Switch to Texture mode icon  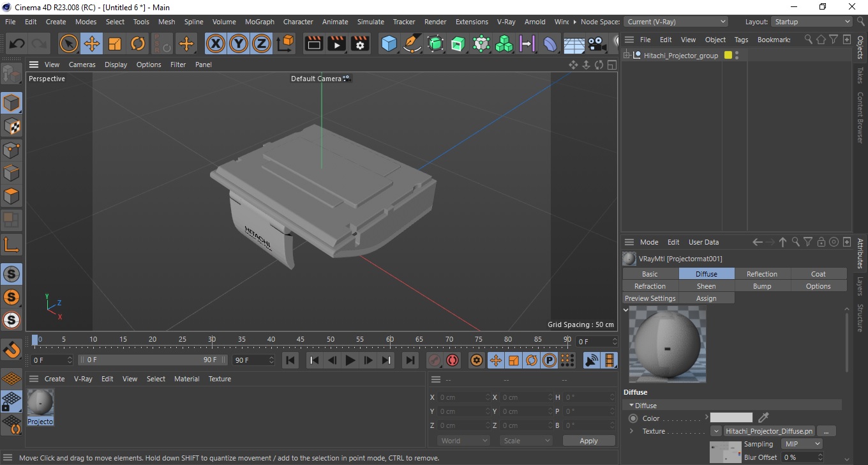pos(11,126)
